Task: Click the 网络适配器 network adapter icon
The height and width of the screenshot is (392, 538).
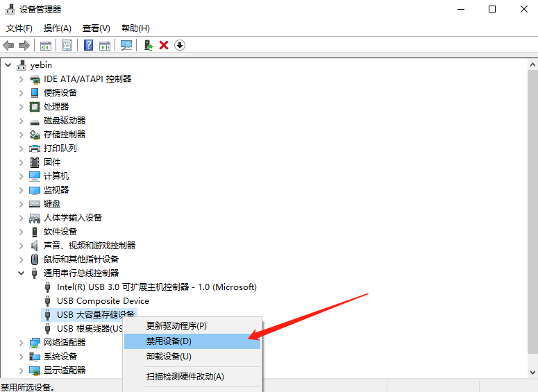Action: pos(35,342)
